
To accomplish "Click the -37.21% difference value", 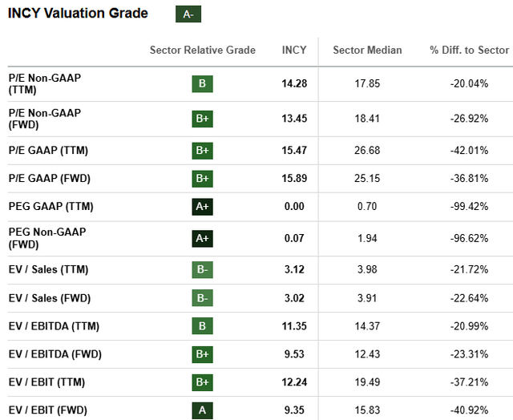I will [470, 382].
